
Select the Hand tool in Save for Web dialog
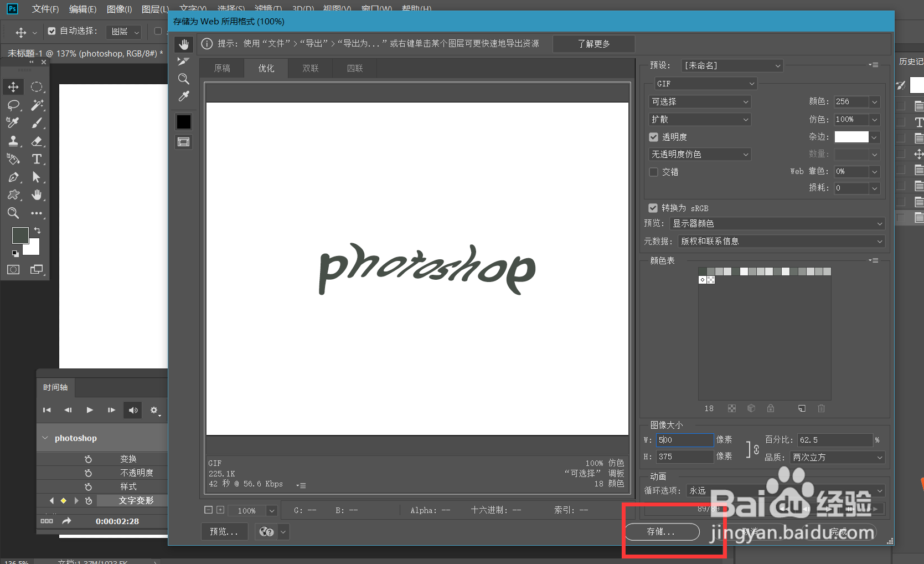click(x=184, y=44)
